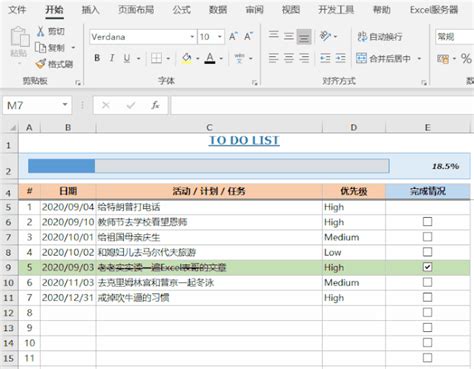Viewport: 474px width, 369px height.
Task: Click the Cut scissors icon
Action: [x=41, y=31]
